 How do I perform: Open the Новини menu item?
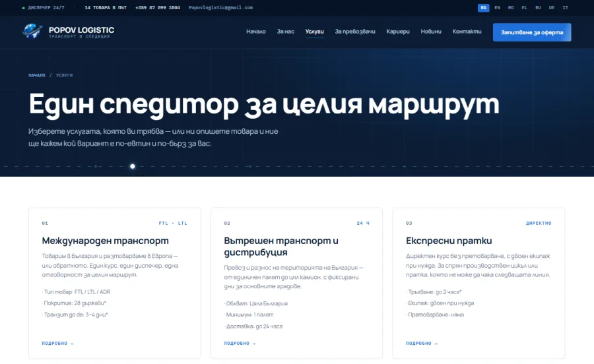click(431, 32)
